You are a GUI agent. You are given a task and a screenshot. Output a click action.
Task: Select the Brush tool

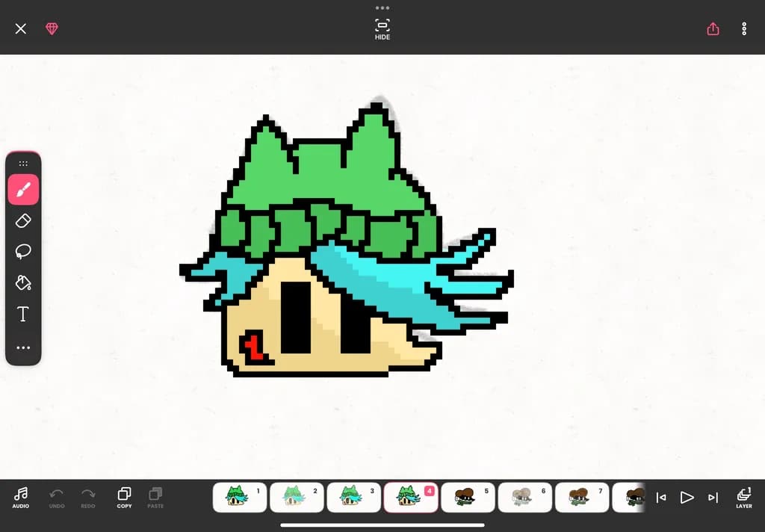click(23, 189)
